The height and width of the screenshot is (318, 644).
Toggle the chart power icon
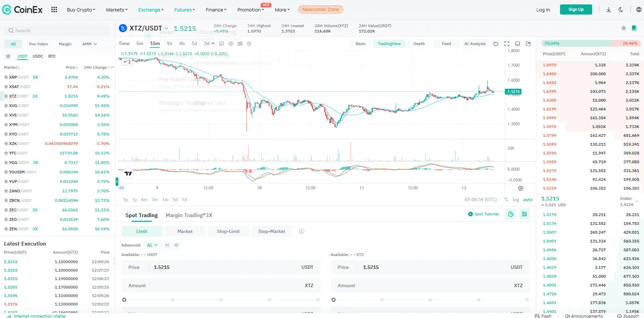[x=496, y=43]
